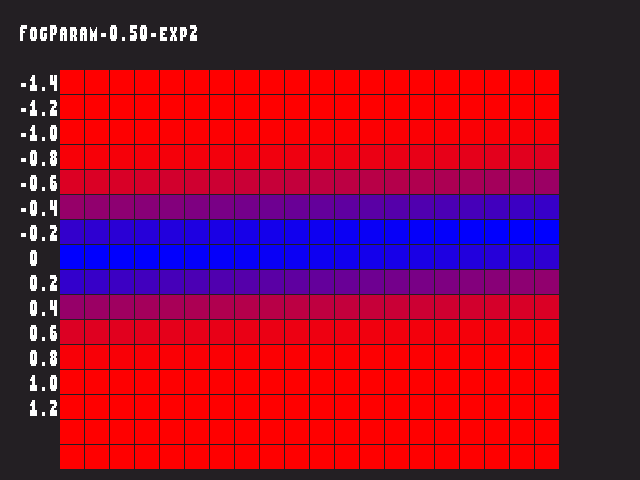Select the last magenta swatch in row -0.6
This screenshot has width=640, height=480.
[547, 182]
